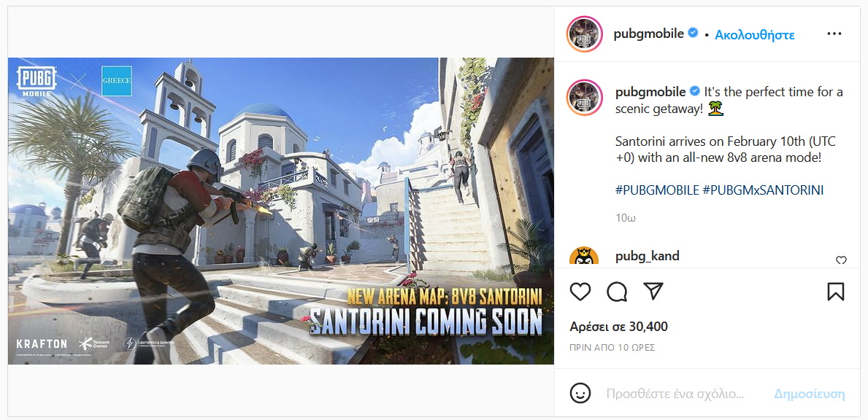Click the pubg_kand commenter avatar
868x420 pixels.
[585, 257]
